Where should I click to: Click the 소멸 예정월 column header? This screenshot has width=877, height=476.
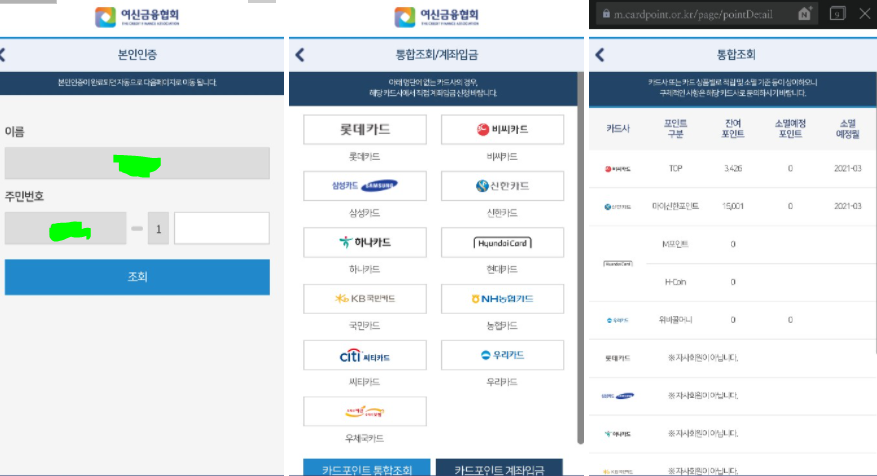click(847, 129)
